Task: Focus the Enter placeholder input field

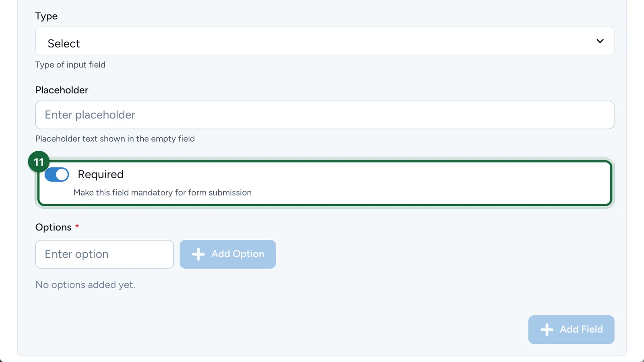Action: pos(324,115)
